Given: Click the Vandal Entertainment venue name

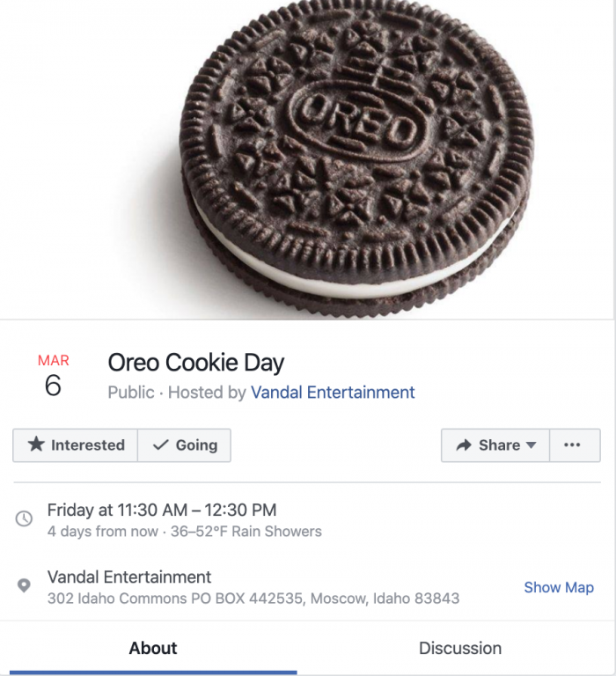Looking at the screenshot, I should (x=129, y=577).
